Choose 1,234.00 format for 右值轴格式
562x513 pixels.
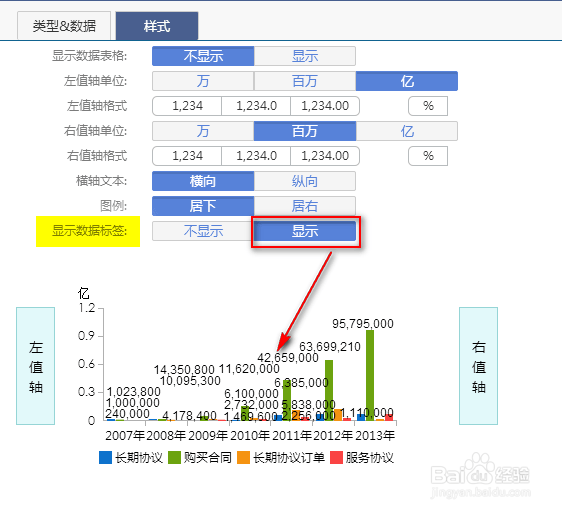[x=325, y=156]
